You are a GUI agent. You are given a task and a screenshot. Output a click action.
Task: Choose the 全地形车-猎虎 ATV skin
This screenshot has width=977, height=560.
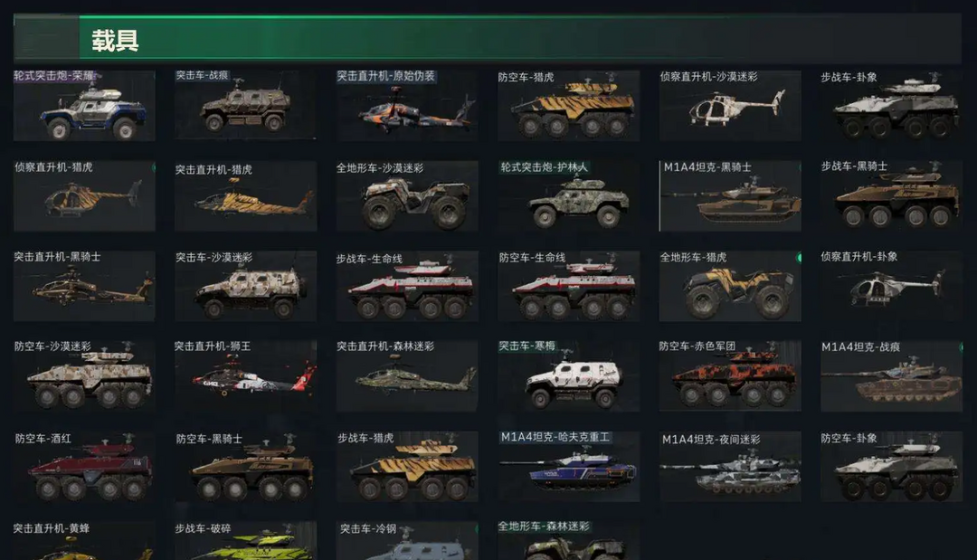tap(730, 286)
